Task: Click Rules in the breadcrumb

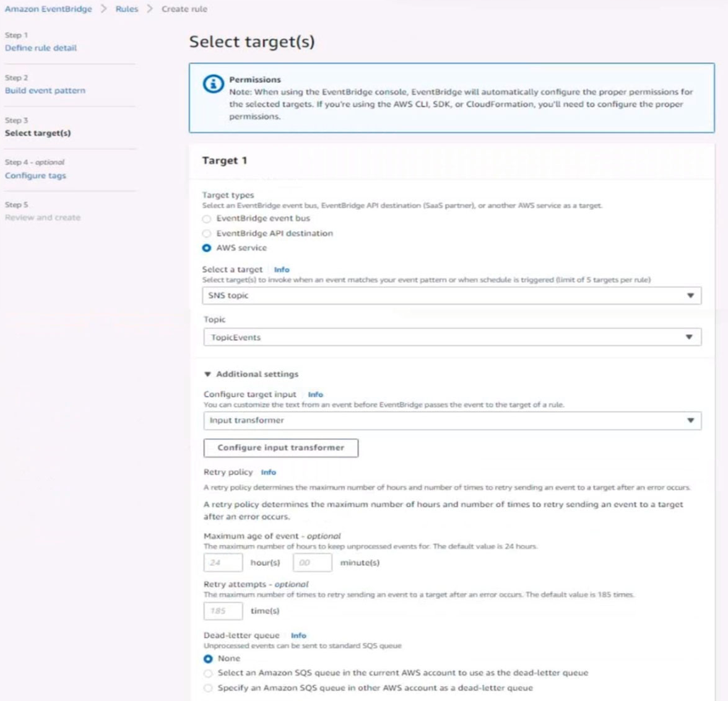Action: click(x=127, y=9)
